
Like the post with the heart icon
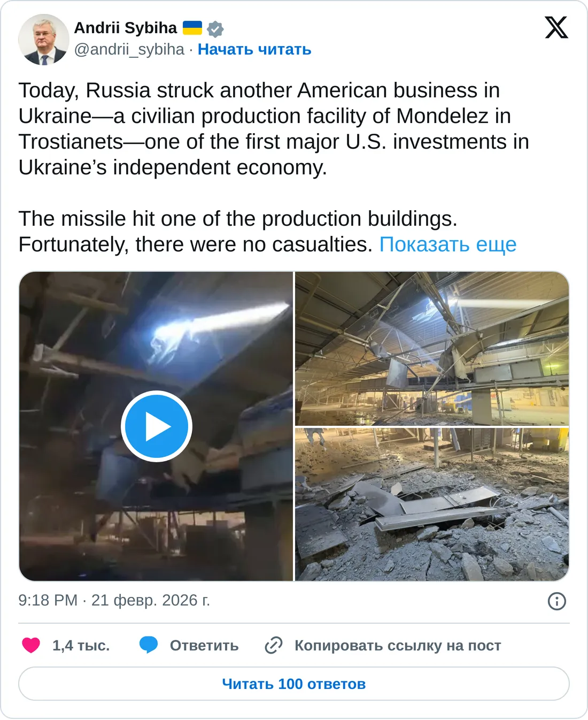(x=31, y=645)
